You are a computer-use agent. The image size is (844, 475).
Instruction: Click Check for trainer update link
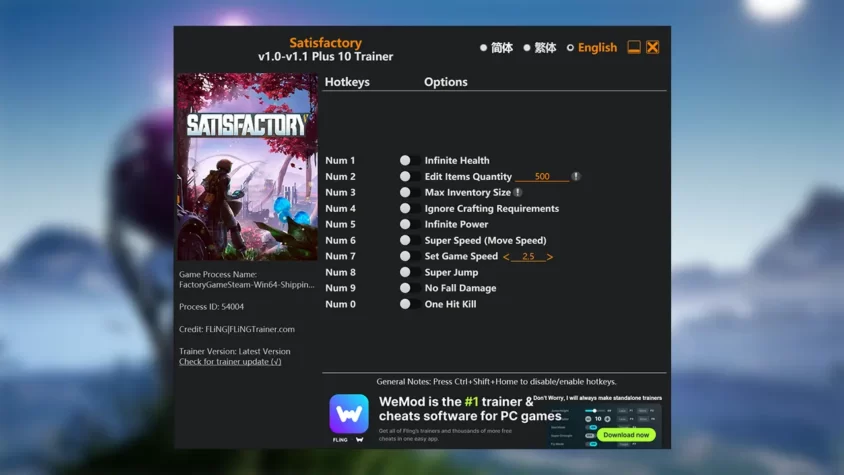(230, 361)
